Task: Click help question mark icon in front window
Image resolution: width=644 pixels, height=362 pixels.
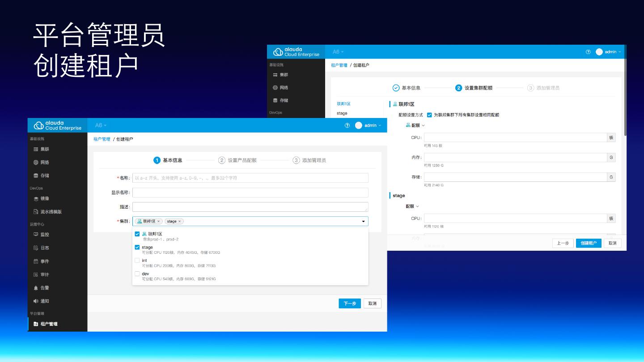Action: [x=347, y=126]
